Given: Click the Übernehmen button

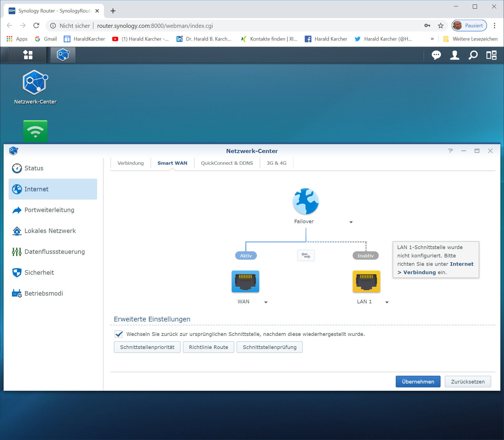Looking at the screenshot, I should click(418, 382).
